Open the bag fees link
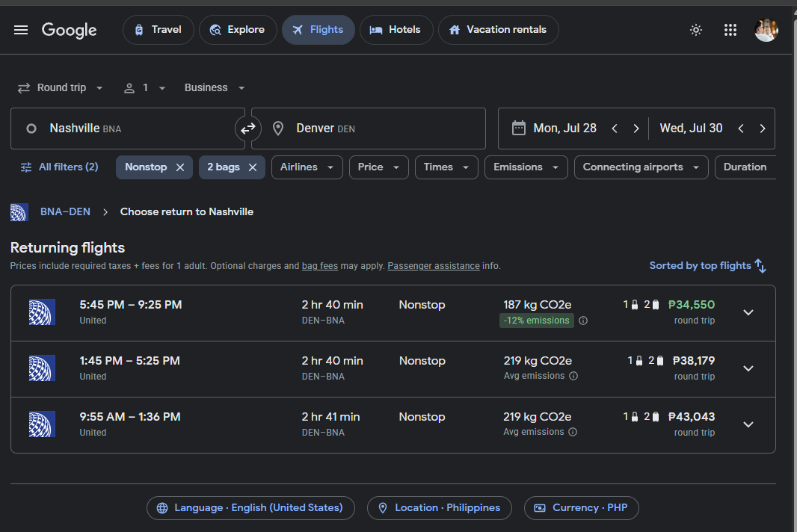Image resolution: width=797 pixels, height=532 pixels. coord(320,266)
